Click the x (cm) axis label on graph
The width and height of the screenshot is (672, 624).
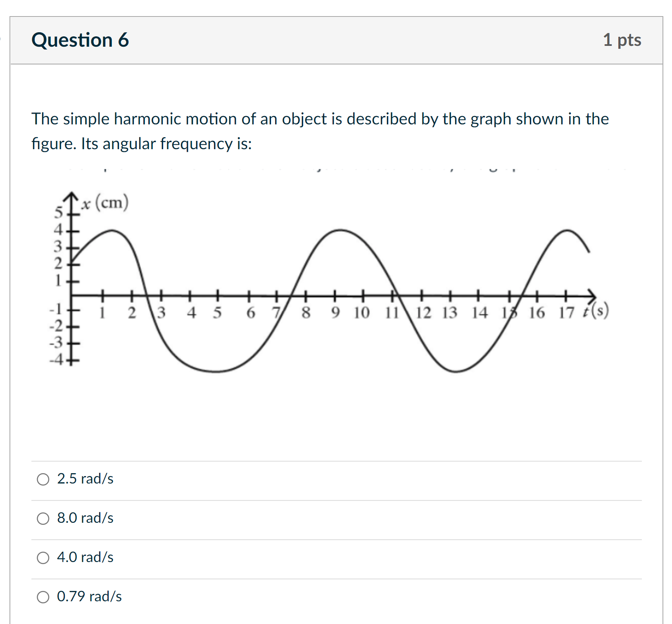104,203
